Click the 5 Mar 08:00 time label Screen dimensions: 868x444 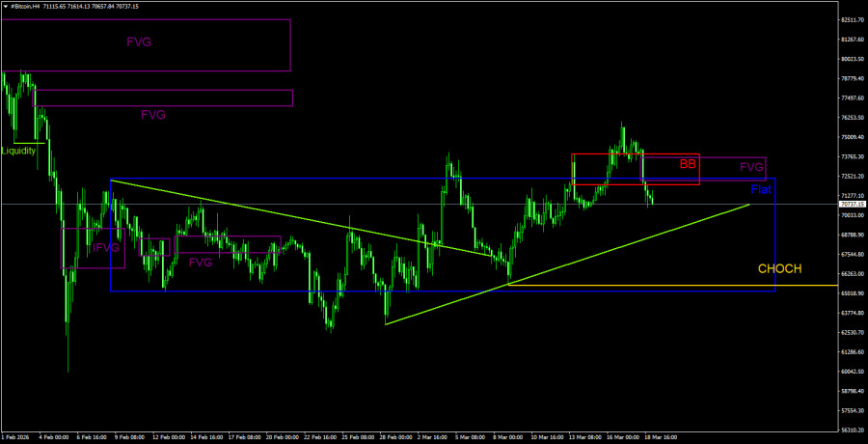[x=470, y=437]
